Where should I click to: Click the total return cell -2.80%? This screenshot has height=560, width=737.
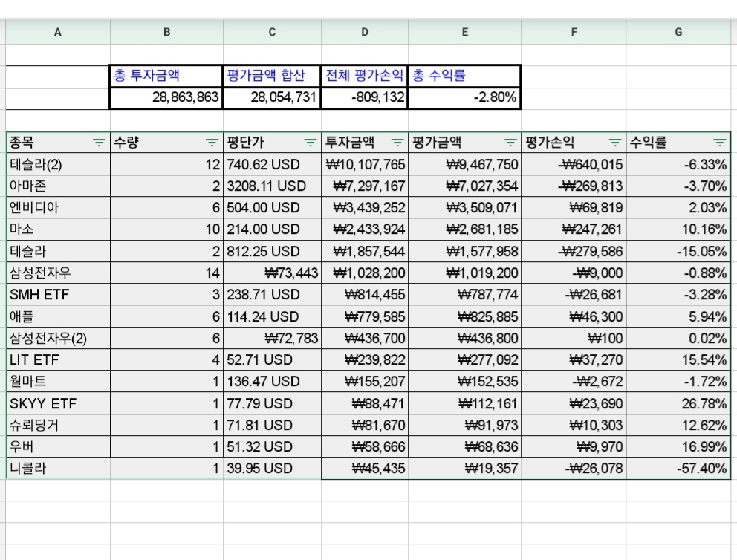point(464,98)
